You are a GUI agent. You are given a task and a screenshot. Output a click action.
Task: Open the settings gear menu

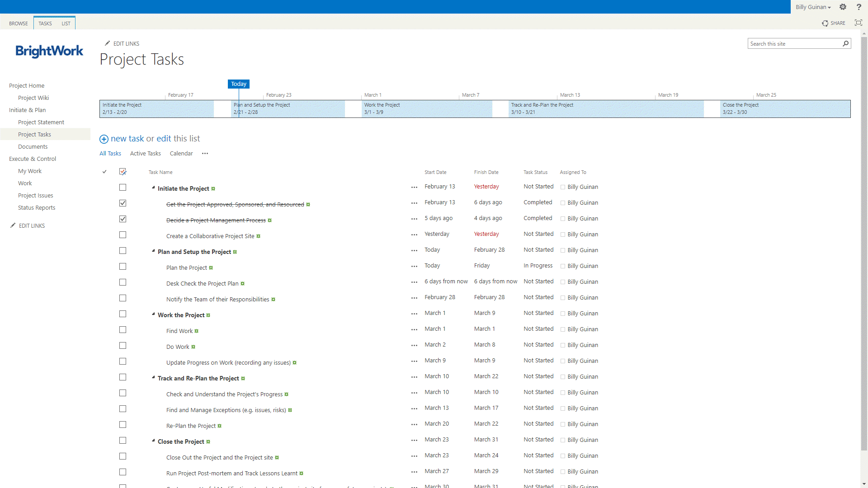tap(843, 7)
